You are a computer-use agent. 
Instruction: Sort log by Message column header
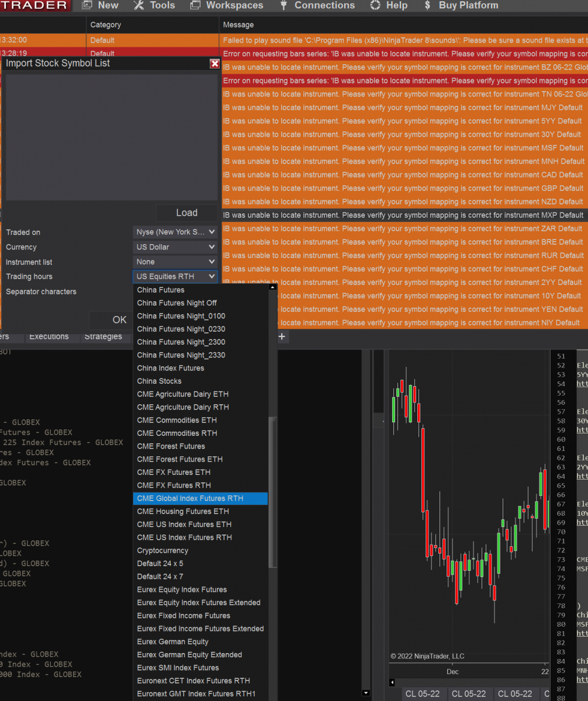coord(404,25)
